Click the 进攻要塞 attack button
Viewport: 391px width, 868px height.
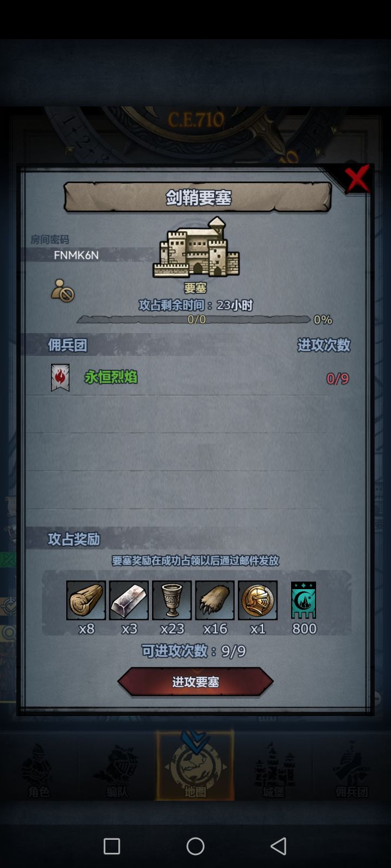pos(195,682)
